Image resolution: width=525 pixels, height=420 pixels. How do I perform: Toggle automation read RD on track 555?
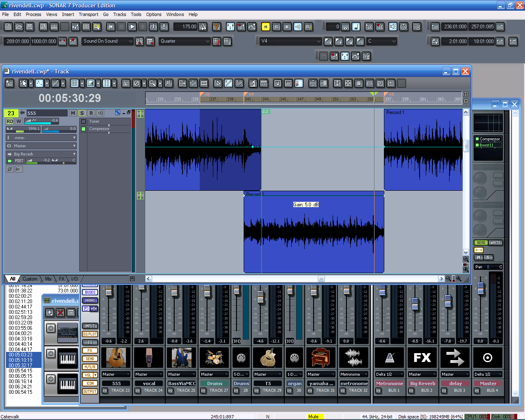click(x=10, y=121)
